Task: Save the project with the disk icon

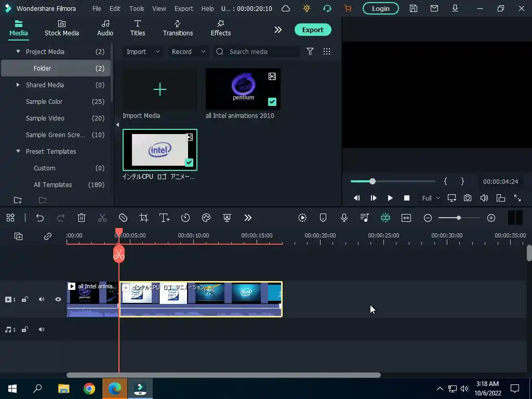Action: click(413, 8)
